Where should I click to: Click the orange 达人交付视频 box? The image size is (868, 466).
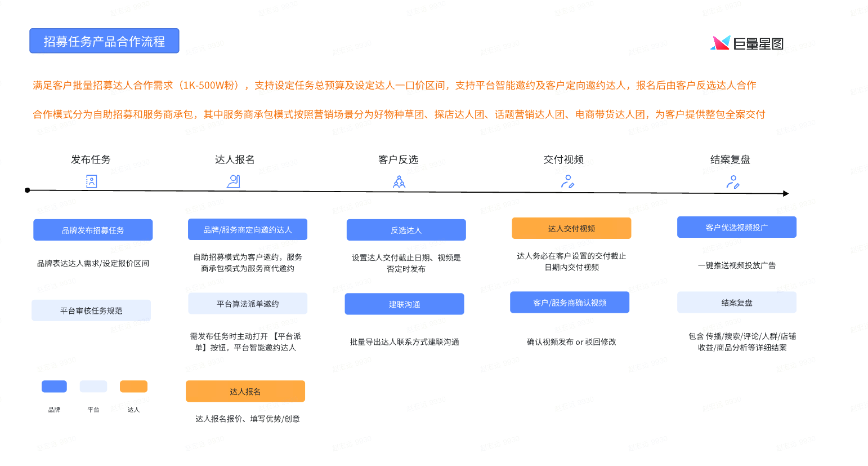click(571, 228)
